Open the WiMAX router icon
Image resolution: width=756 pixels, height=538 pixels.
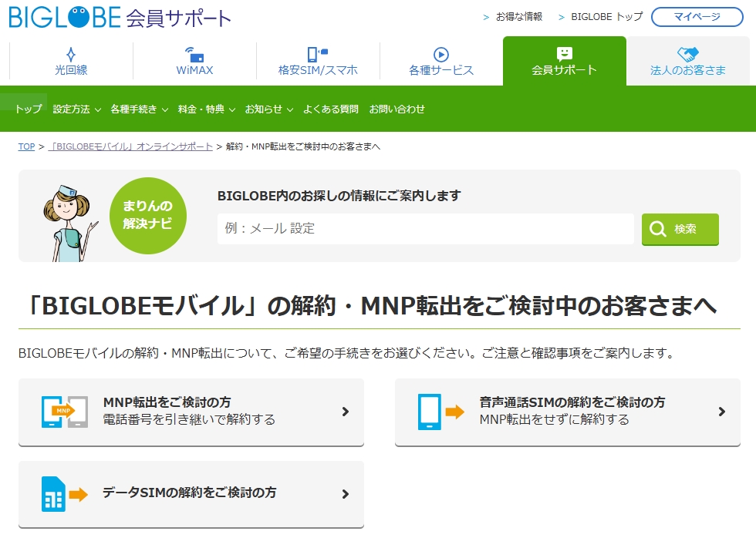(194, 54)
